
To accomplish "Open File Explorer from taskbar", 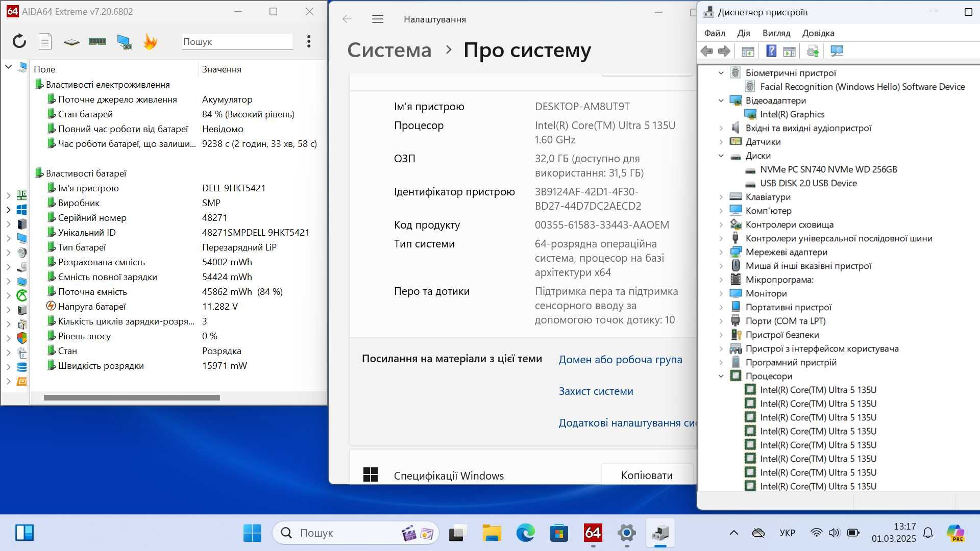I will pos(492,533).
